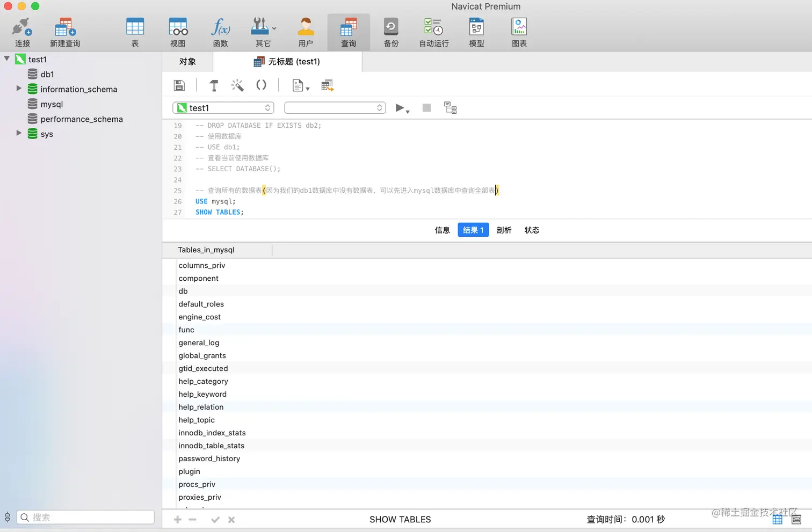Open the test1 connection dropdown
The image size is (812, 532).
point(223,108)
